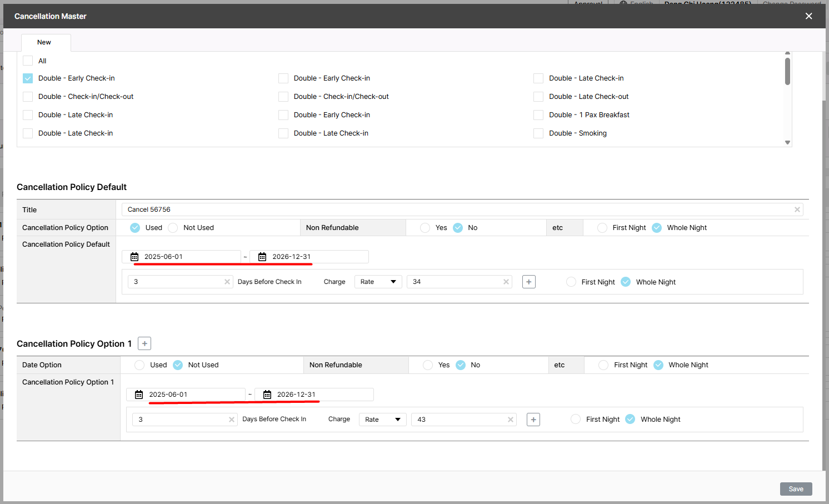Viewport: 829px width, 504px height.
Task: Open calendar for Option 1 start date
Action: tap(139, 395)
